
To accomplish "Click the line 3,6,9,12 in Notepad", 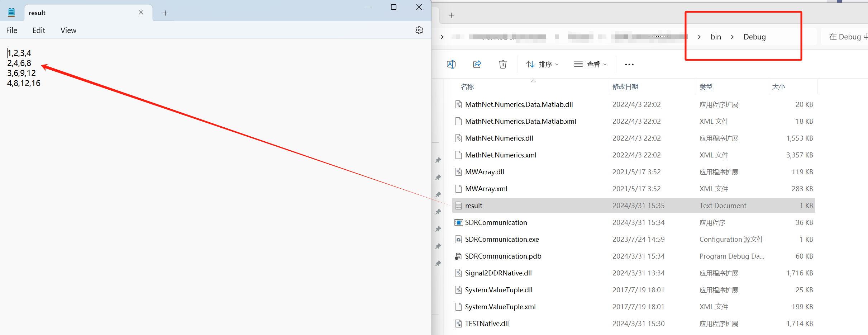I will click(x=22, y=73).
